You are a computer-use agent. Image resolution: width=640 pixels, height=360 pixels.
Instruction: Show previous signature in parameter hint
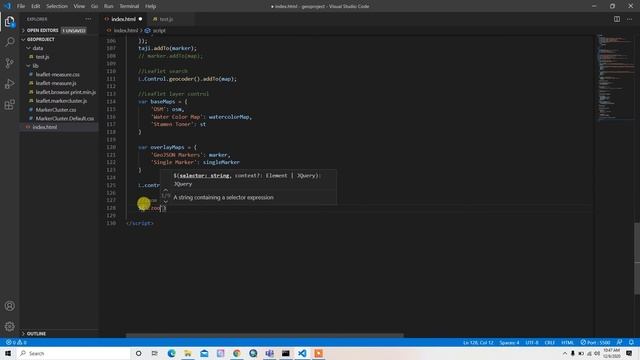coord(165,190)
